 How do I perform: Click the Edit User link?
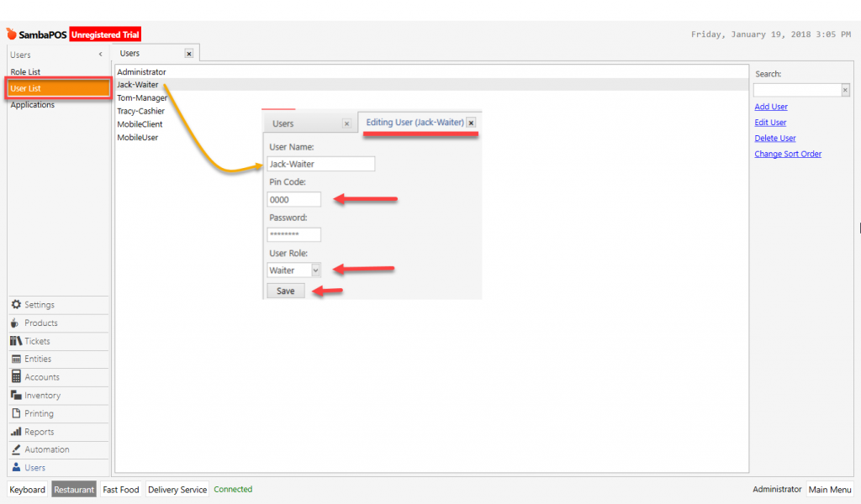click(770, 123)
